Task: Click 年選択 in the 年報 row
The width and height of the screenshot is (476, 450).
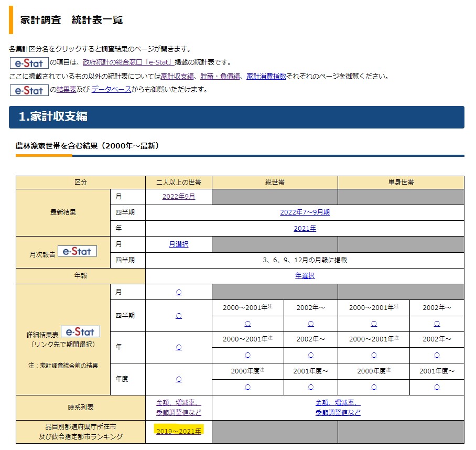Action: (305, 275)
